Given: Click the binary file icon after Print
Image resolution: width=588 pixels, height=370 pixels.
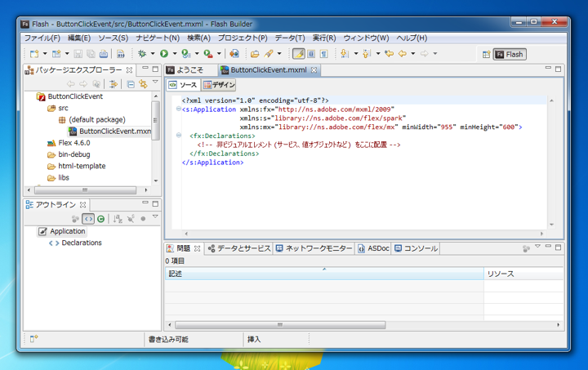Looking at the screenshot, I should click(120, 54).
